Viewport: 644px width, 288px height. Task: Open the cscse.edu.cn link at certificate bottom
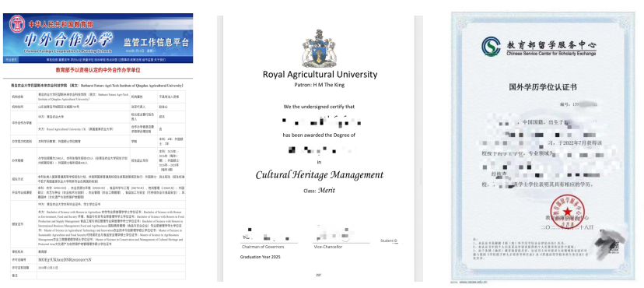[473, 283]
